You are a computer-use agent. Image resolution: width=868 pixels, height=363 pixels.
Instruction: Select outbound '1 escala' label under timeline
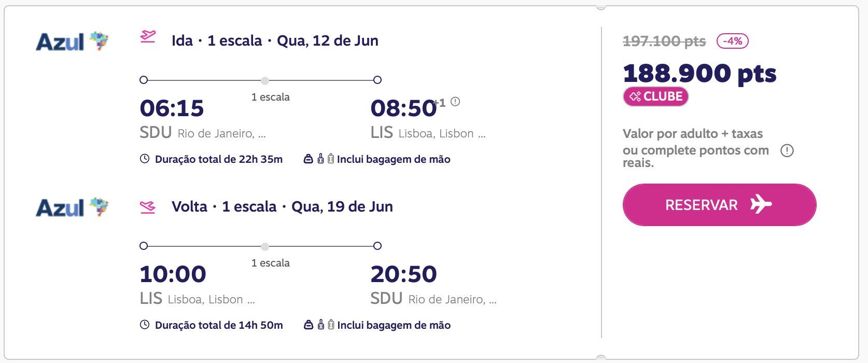click(x=271, y=97)
